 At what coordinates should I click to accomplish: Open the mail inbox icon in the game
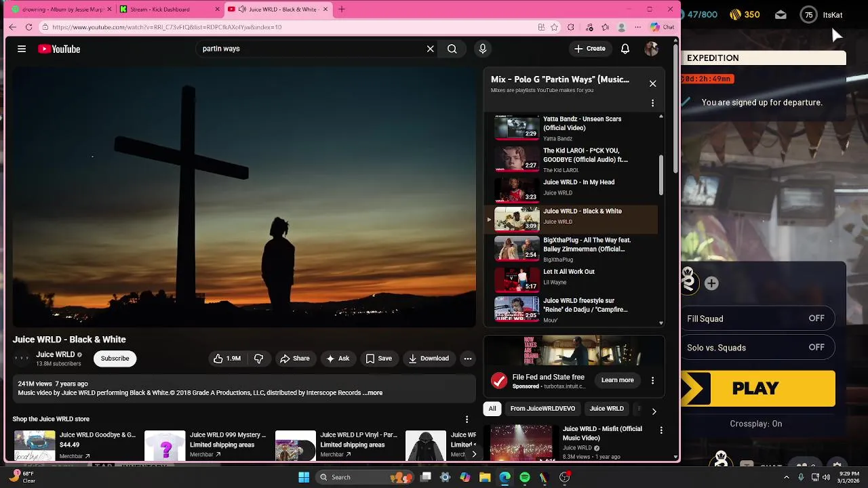pyautogui.click(x=781, y=15)
